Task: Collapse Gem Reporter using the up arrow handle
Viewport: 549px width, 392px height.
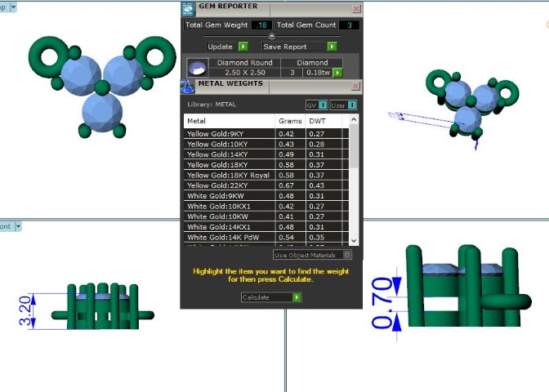Action: (x=271, y=36)
